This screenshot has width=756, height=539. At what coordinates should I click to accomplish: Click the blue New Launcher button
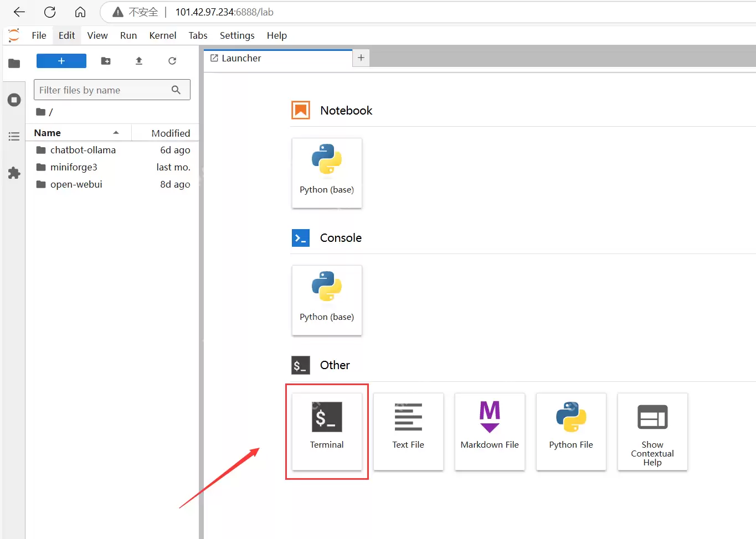(61, 61)
